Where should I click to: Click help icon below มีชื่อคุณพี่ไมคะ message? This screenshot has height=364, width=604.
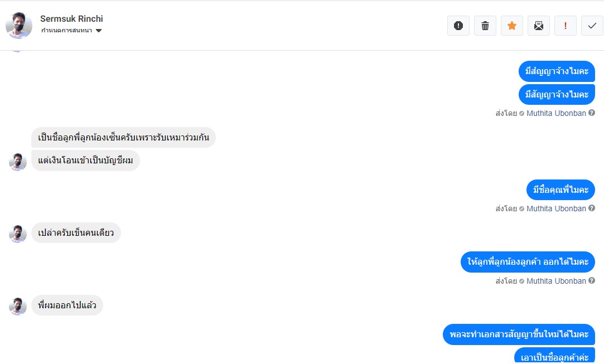(x=592, y=208)
